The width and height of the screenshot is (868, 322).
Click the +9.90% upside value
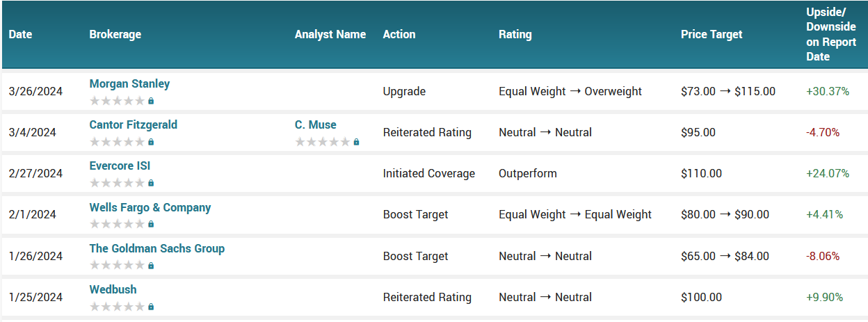[x=825, y=297]
